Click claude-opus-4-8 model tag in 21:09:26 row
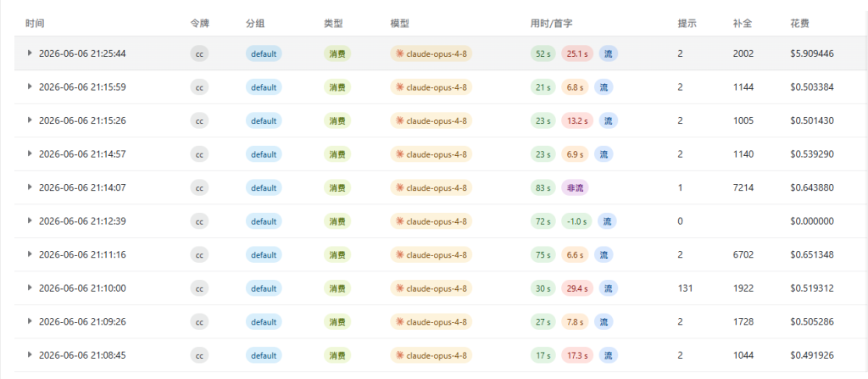Viewport: 868px width, 379px height. pyautogui.click(x=431, y=321)
